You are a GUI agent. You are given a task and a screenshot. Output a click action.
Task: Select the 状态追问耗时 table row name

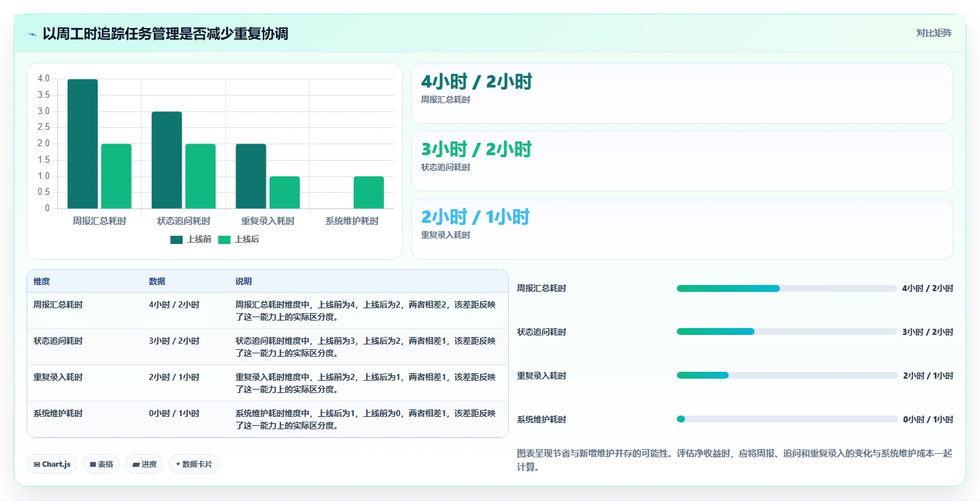pos(58,341)
